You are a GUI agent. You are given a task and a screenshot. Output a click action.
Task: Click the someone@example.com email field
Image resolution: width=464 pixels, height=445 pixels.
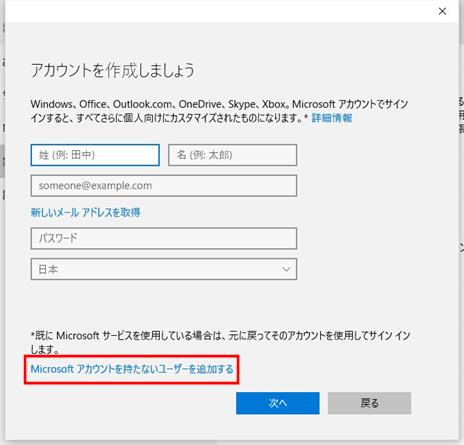click(164, 186)
